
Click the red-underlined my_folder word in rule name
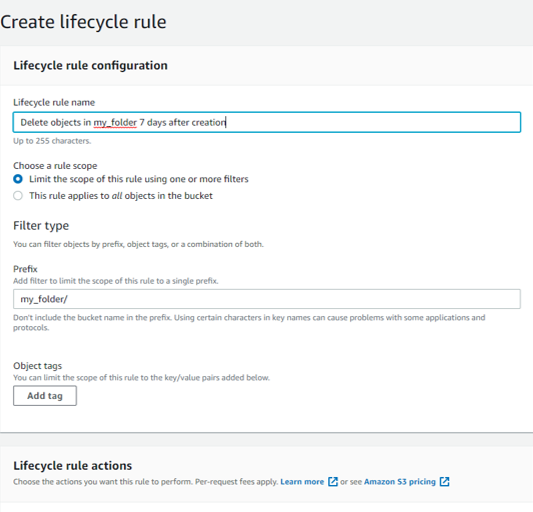[115, 122]
